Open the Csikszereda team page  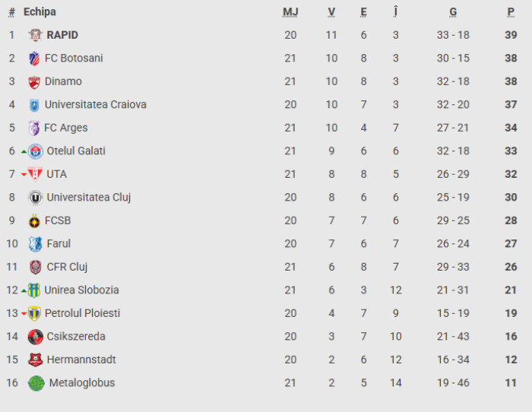[76, 337]
